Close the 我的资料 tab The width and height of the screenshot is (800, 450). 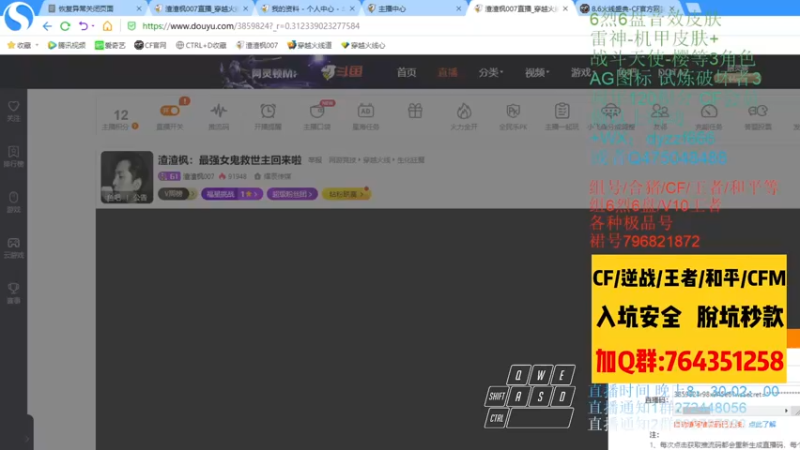pyautogui.click(x=352, y=9)
